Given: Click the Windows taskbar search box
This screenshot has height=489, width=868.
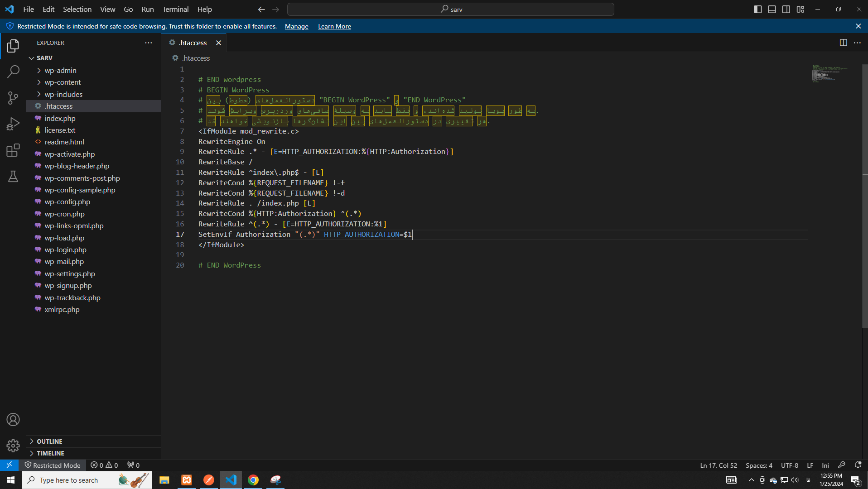Looking at the screenshot, I should (87, 480).
